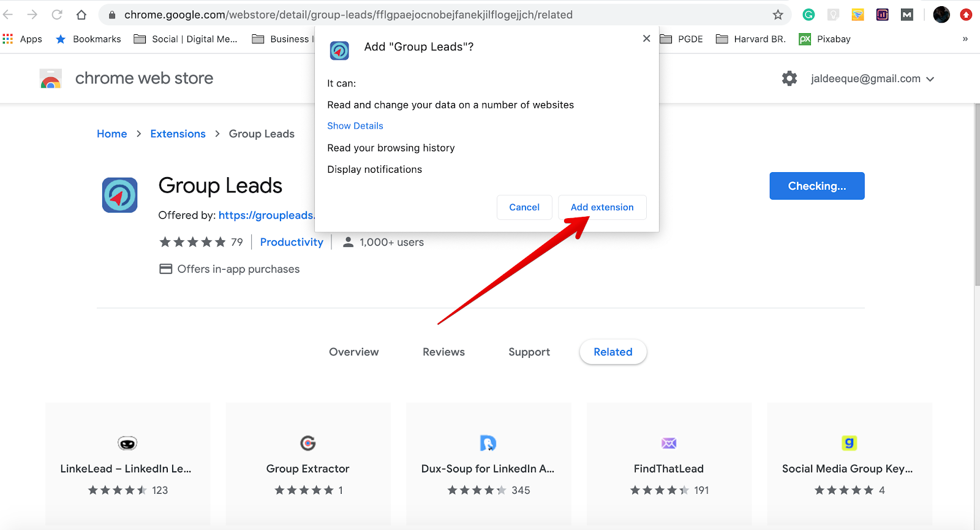Go to the Home breadcrumb
Screen dimensions: 980x530
click(112, 134)
